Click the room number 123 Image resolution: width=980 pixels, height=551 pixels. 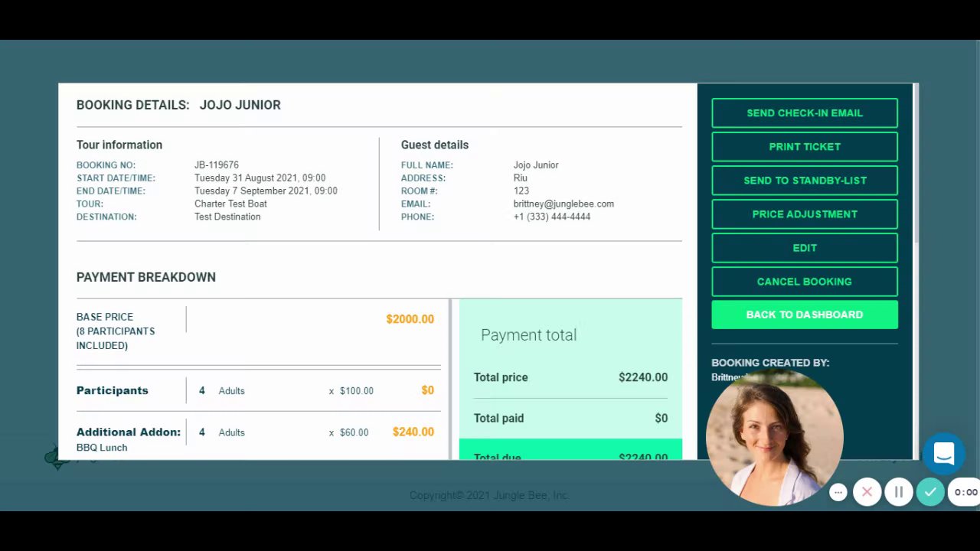(x=521, y=191)
